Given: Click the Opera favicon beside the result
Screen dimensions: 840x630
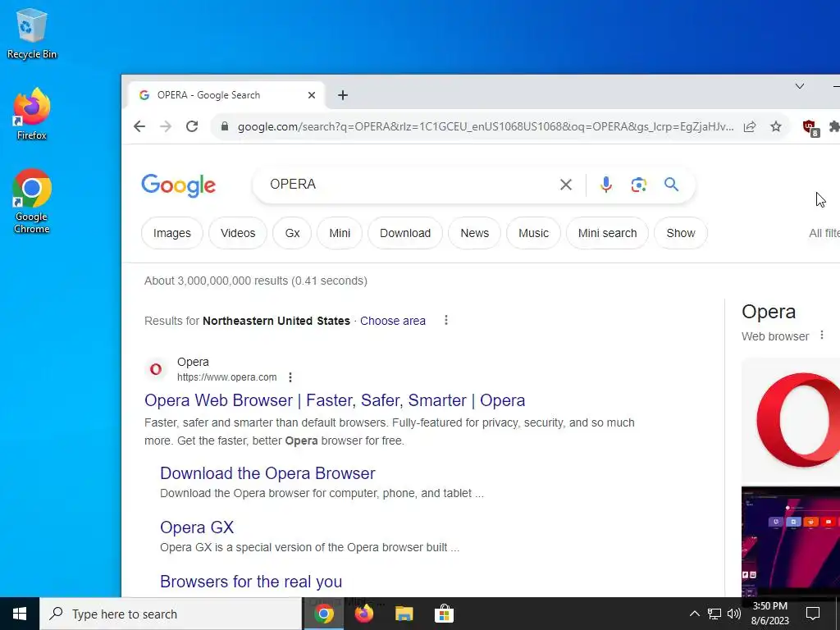Looking at the screenshot, I should [156, 369].
